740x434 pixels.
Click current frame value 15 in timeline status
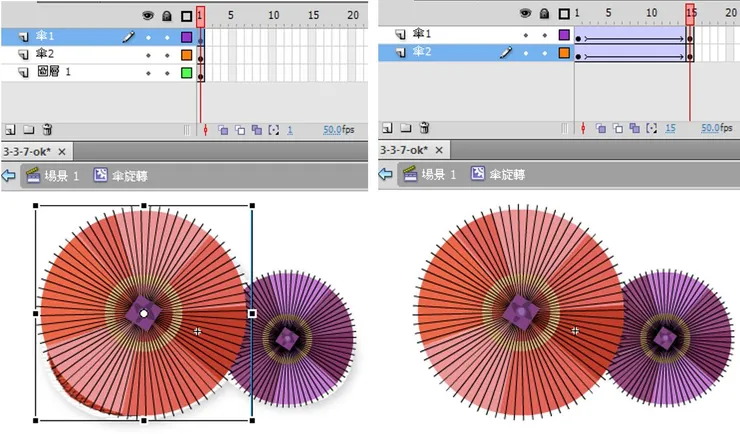click(x=670, y=128)
